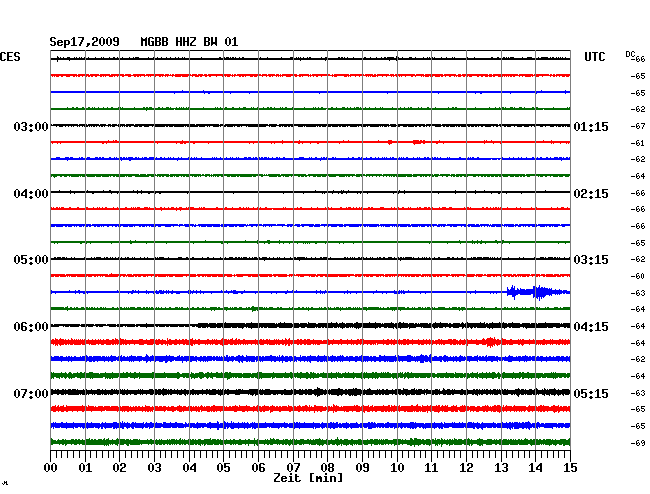Click the 05:15 UTC time label

coord(591,393)
